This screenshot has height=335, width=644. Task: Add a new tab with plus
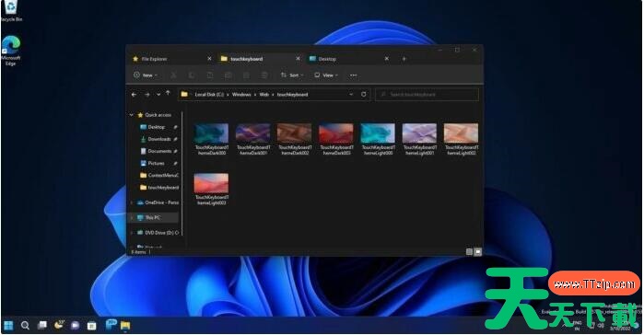pyautogui.click(x=404, y=59)
